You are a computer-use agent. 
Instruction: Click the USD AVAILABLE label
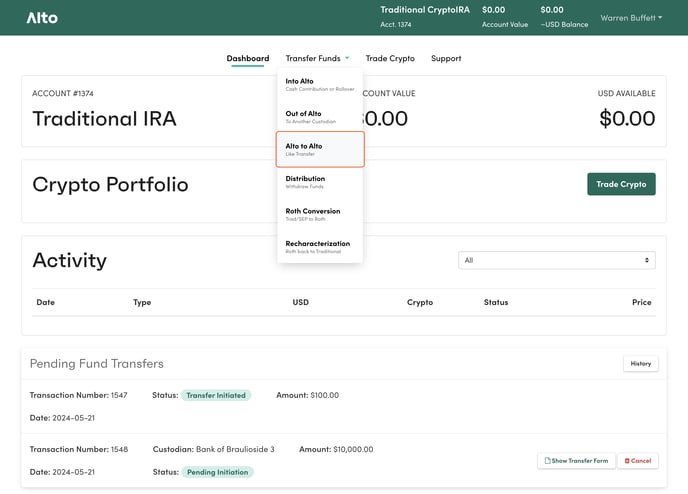(x=627, y=93)
